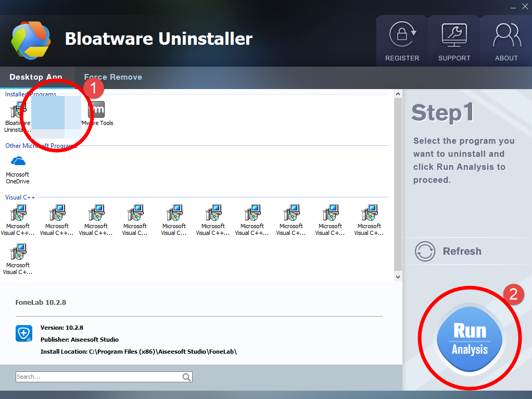532x399 pixels.
Task: Minimize the Bloatware Uninstaller window
Action: coord(513,7)
